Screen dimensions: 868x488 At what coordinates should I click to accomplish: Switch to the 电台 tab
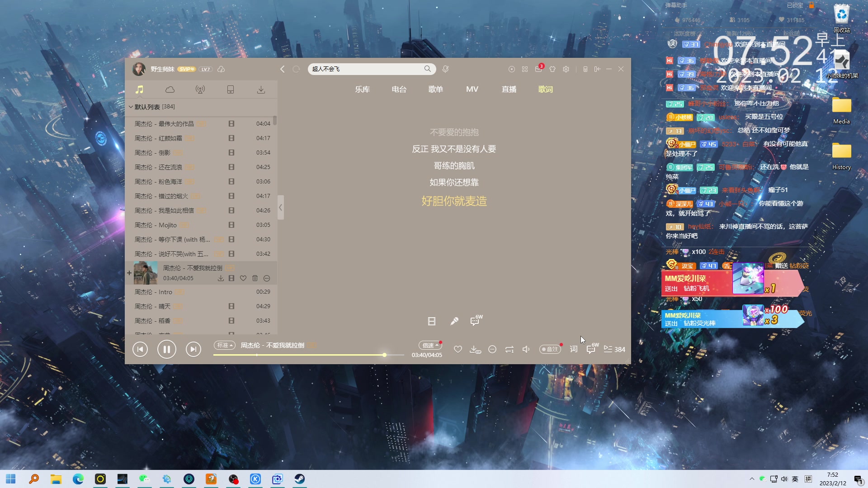click(399, 89)
